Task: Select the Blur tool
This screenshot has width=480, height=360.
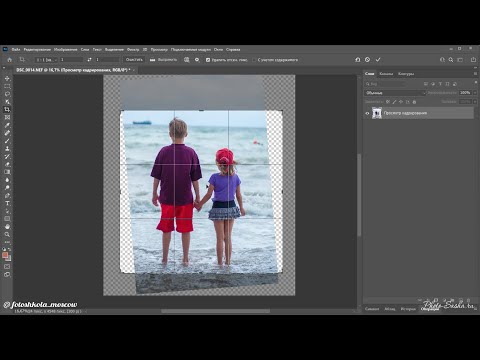Action: tap(7, 180)
